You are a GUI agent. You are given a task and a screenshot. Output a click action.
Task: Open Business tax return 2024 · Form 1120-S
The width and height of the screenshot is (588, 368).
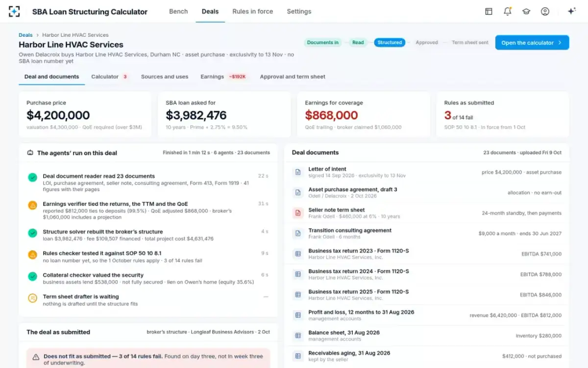[x=427, y=274]
